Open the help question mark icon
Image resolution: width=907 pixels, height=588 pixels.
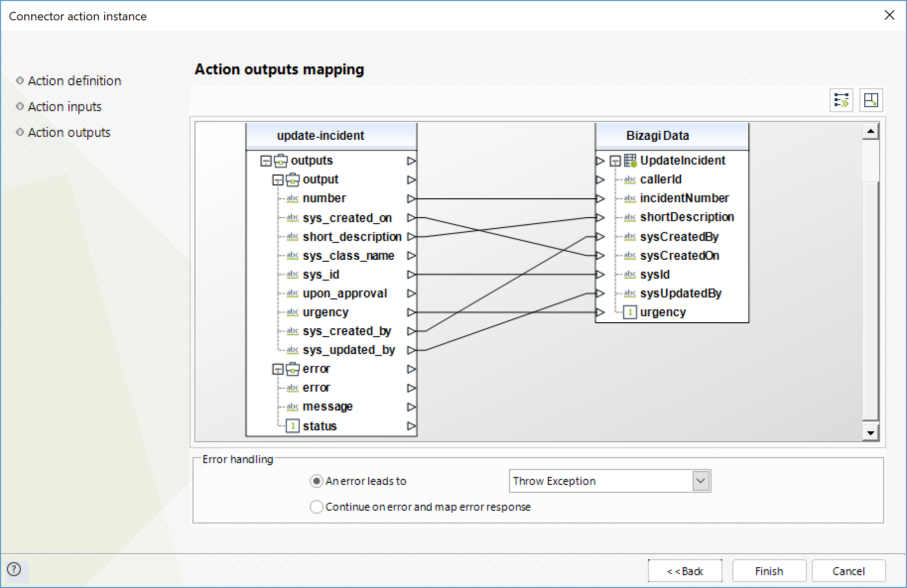14,569
